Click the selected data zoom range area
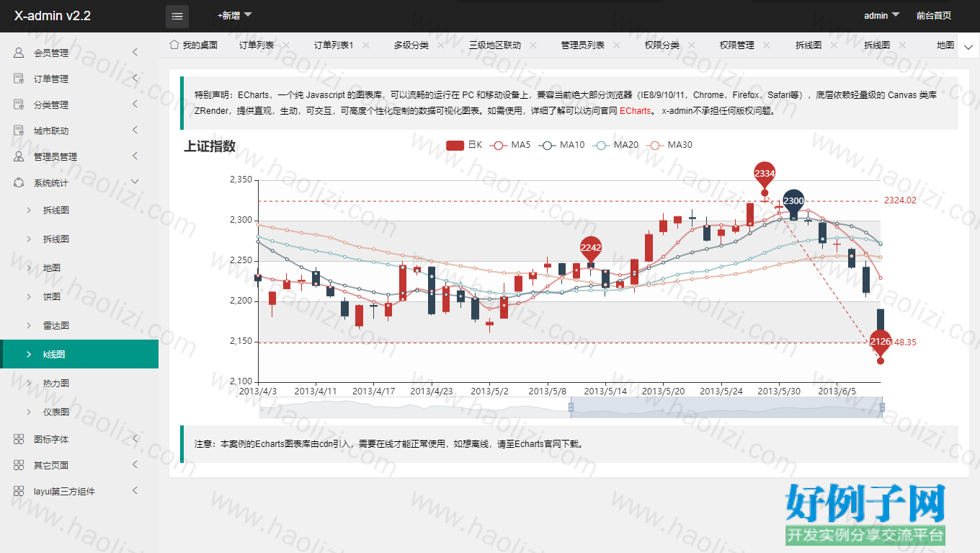This screenshot has width=980, height=553. [726, 407]
